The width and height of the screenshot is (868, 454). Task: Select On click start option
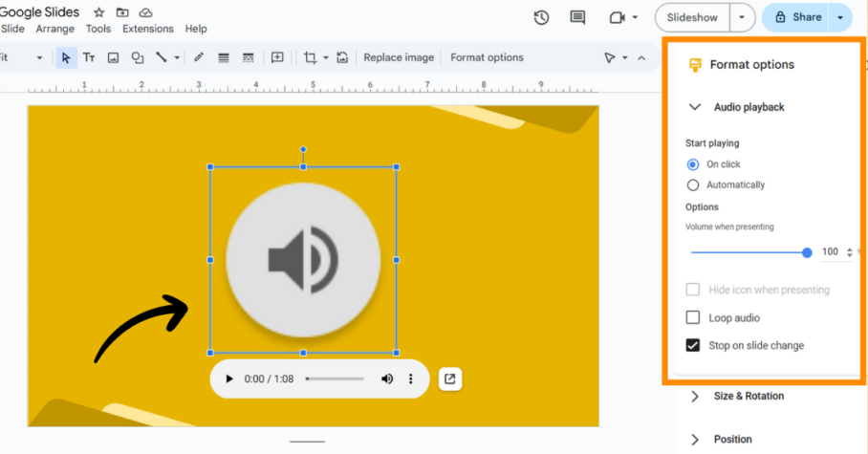pyautogui.click(x=692, y=164)
